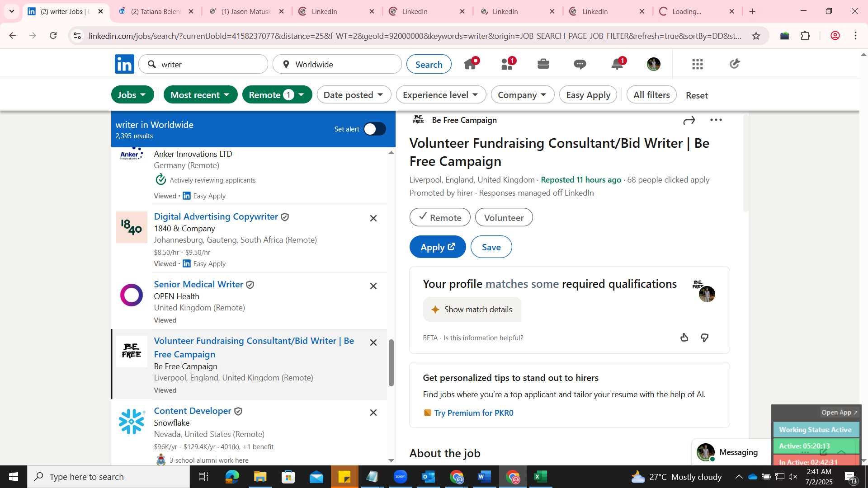Open For Business apps grid icon

point(698,64)
